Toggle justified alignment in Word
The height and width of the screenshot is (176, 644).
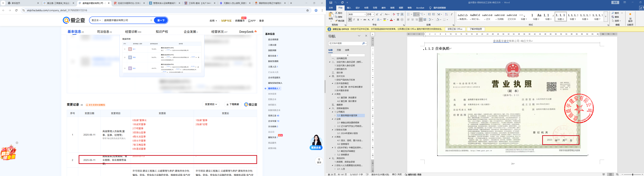tap(421, 20)
